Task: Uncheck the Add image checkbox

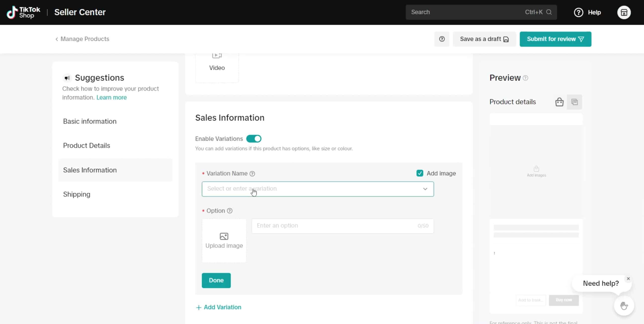Action: click(x=420, y=173)
